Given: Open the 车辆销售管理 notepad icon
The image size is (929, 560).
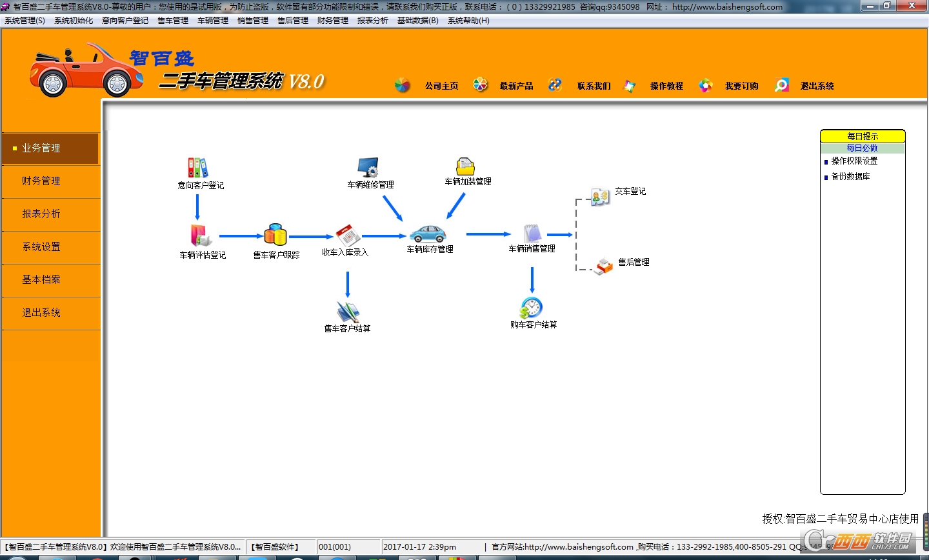Looking at the screenshot, I should coord(532,233).
